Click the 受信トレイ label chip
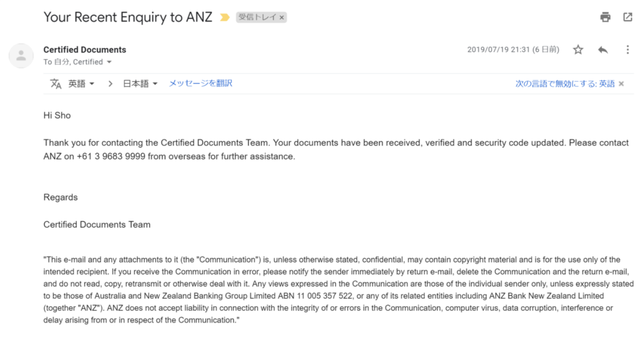The width and height of the screenshot is (644, 344). click(257, 18)
